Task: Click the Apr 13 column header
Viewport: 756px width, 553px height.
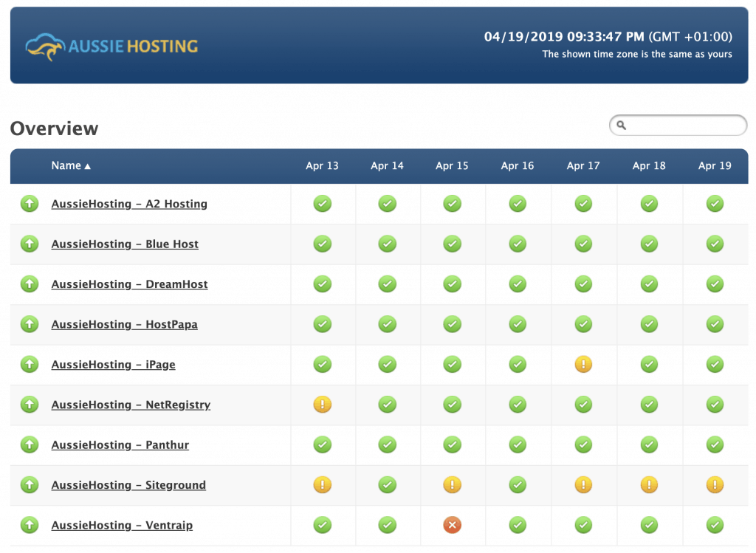Action: coord(322,166)
